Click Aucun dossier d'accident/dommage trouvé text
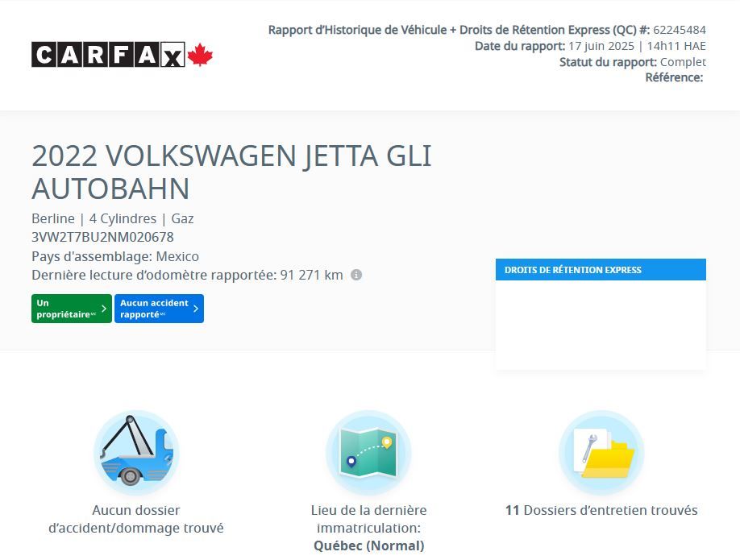The width and height of the screenshot is (740, 560). 136,519
